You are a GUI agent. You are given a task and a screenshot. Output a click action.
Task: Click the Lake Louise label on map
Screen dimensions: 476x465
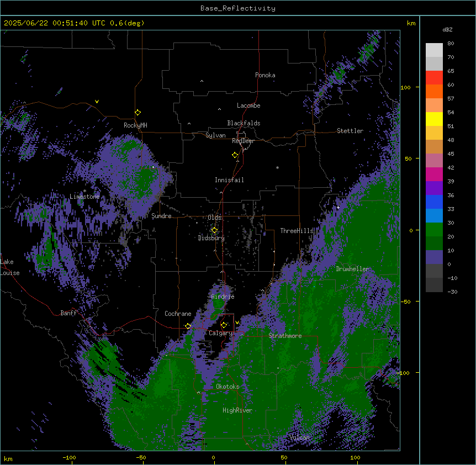point(10,267)
